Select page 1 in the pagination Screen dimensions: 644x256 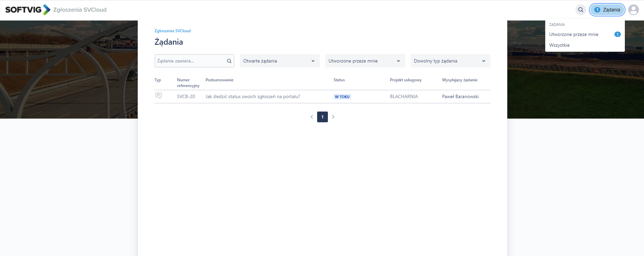[x=322, y=117]
